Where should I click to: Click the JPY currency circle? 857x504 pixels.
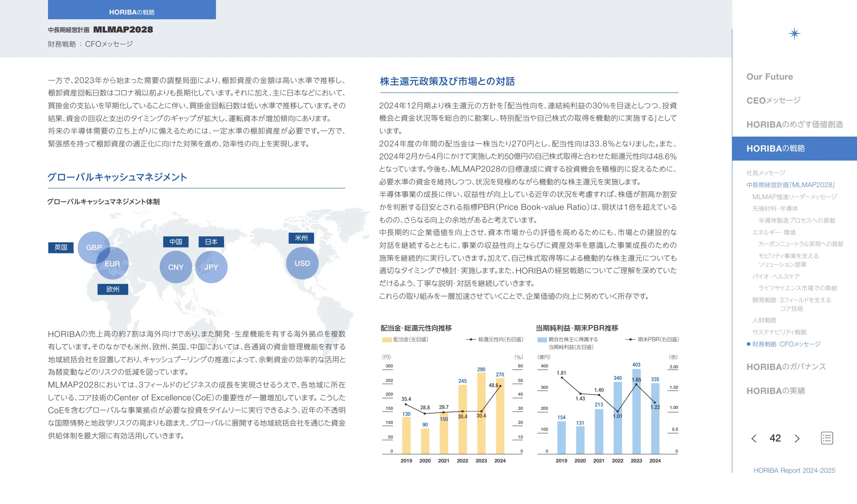[211, 267]
